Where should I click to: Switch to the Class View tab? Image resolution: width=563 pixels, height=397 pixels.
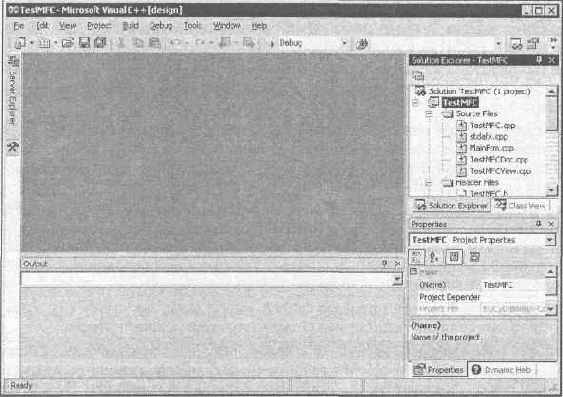pyautogui.click(x=521, y=206)
